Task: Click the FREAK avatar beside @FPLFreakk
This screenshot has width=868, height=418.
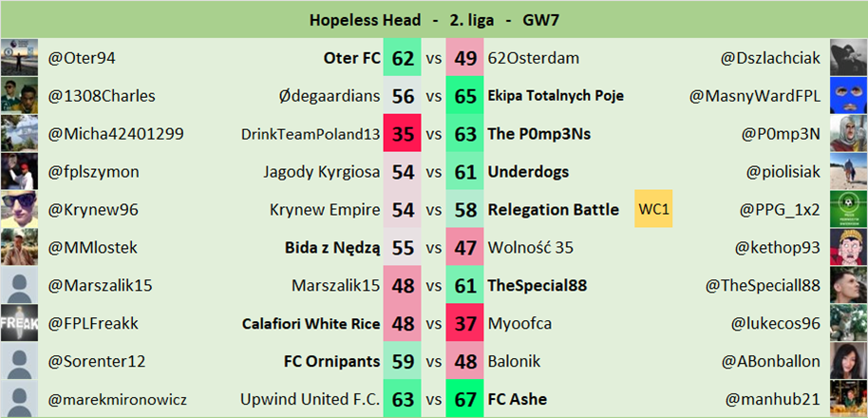Action: (19, 323)
